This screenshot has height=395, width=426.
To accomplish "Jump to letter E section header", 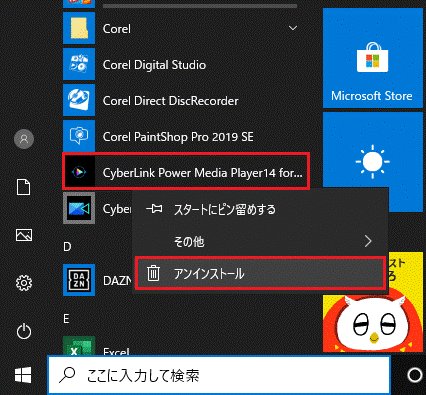I will tap(66, 319).
